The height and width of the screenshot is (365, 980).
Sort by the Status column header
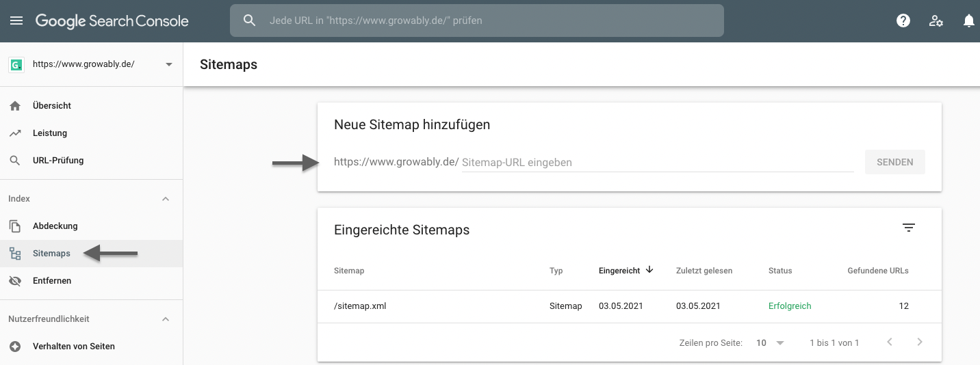(x=780, y=271)
